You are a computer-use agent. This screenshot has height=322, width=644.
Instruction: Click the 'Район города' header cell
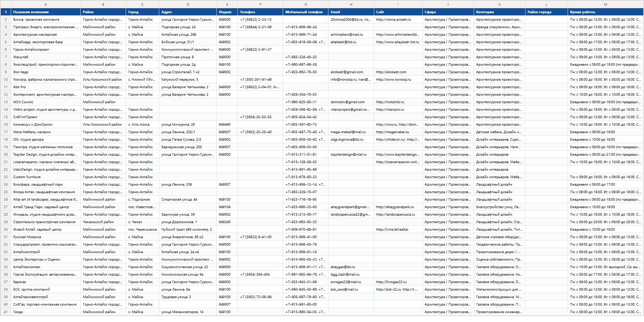[547, 12]
